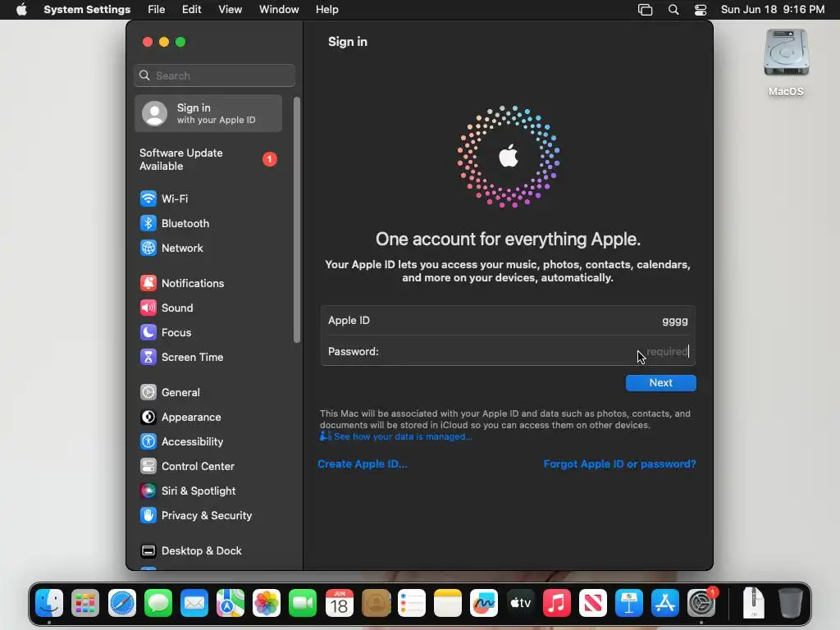Open Finder from the Dock

[49, 603]
